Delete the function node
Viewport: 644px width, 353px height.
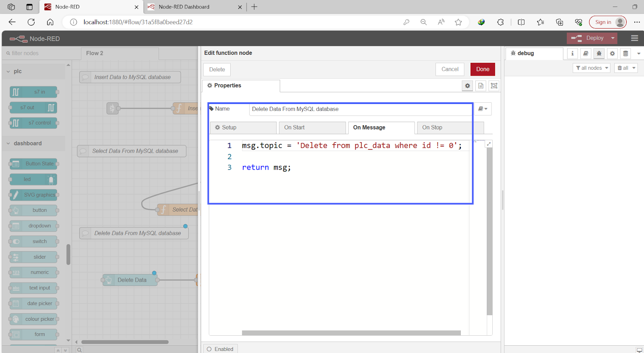click(x=217, y=70)
